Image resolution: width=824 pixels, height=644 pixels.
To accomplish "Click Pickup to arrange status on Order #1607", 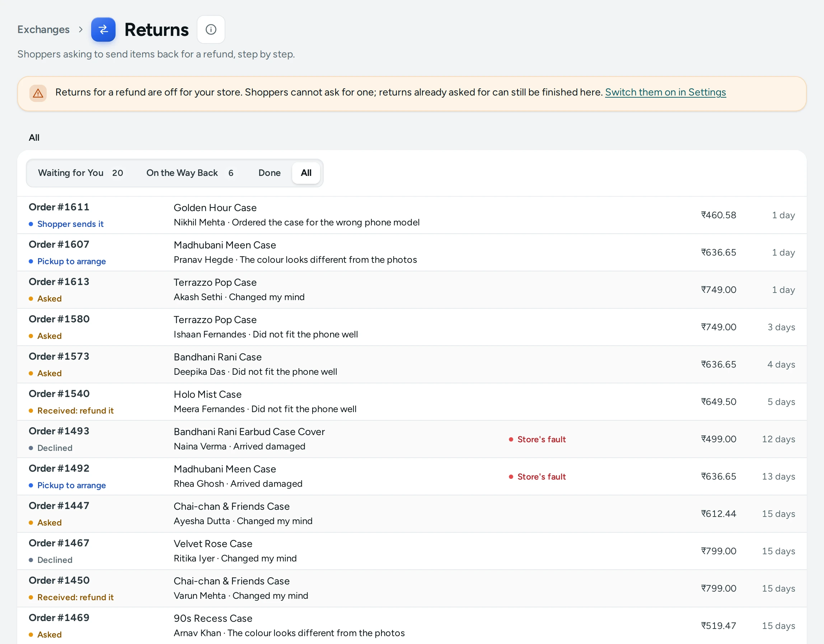I will [x=67, y=261].
